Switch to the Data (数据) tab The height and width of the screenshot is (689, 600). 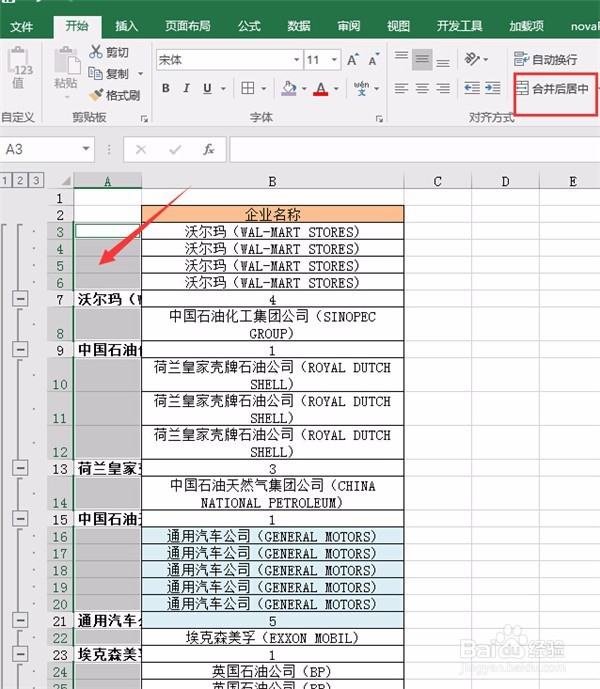[299, 26]
